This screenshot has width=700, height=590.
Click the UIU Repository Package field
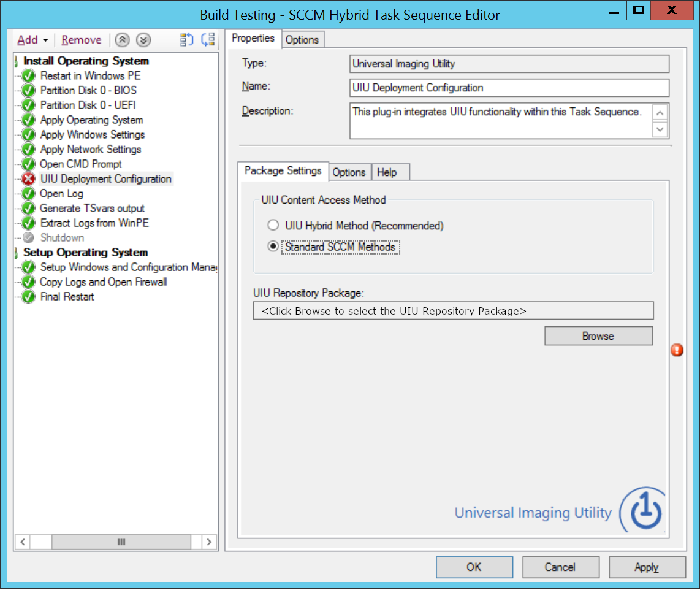(x=453, y=311)
